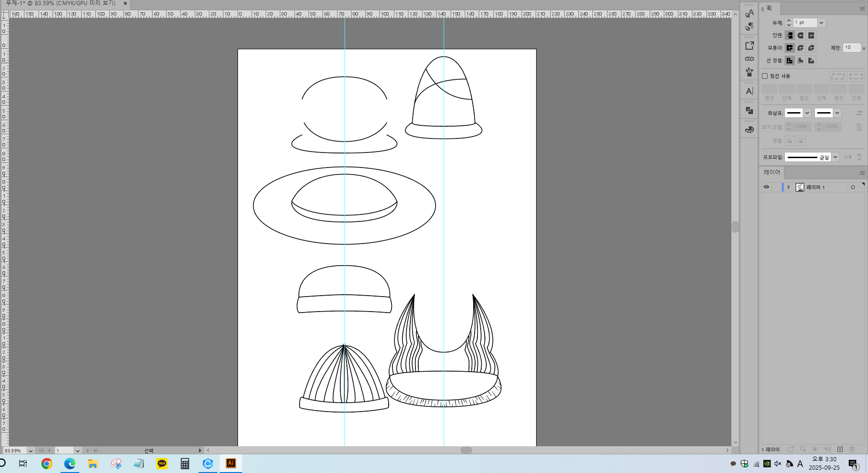Viewport: 868px width, 473px height.
Task: Select the round cap stroke option
Action: 800,35
